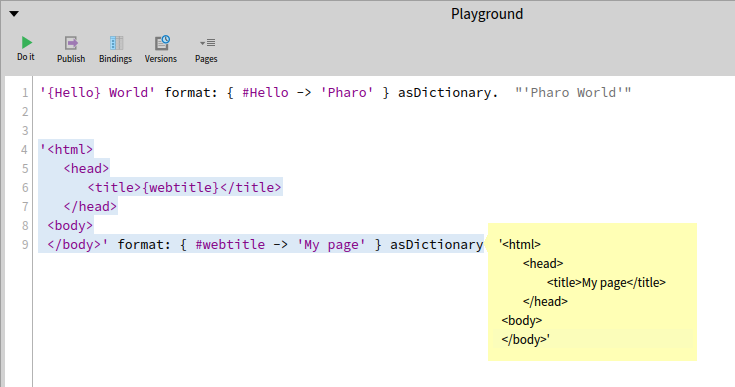This screenshot has height=387, width=735.
Task: Click <head> on editor line 5
Action: point(86,169)
